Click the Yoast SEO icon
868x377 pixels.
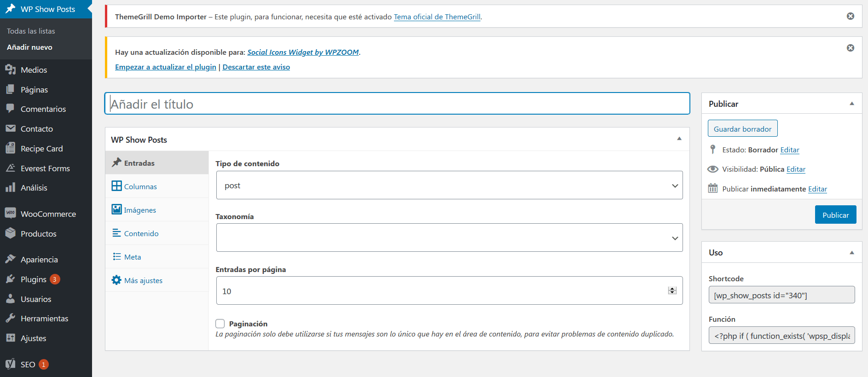[x=10, y=364]
